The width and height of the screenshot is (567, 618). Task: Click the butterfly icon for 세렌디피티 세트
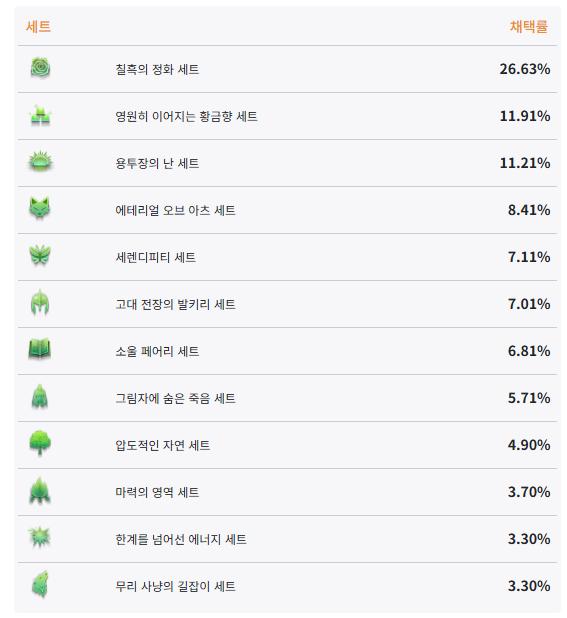coord(40,255)
